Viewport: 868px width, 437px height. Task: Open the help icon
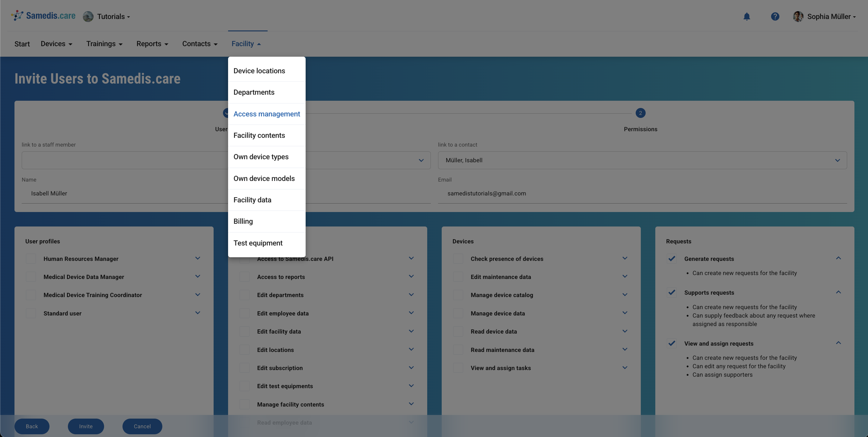tap(775, 16)
